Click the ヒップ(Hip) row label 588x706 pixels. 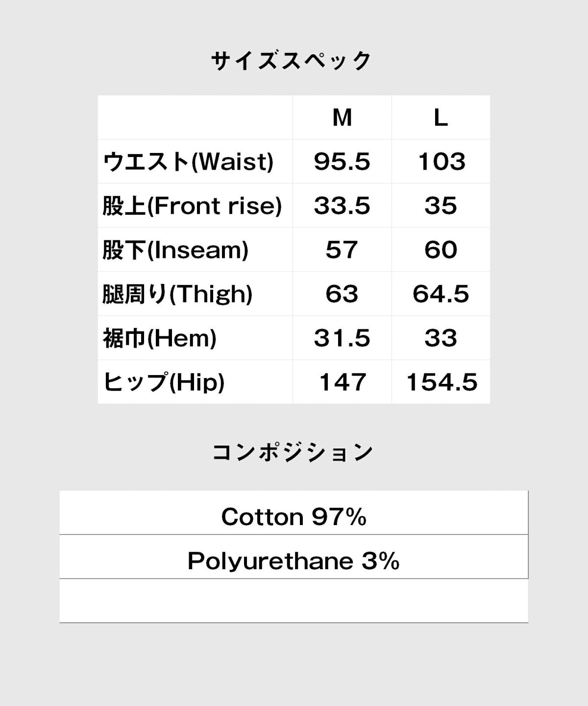[164, 382]
